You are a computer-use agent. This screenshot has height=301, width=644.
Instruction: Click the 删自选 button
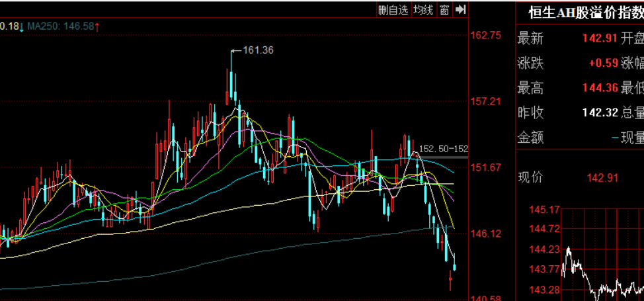point(393,10)
